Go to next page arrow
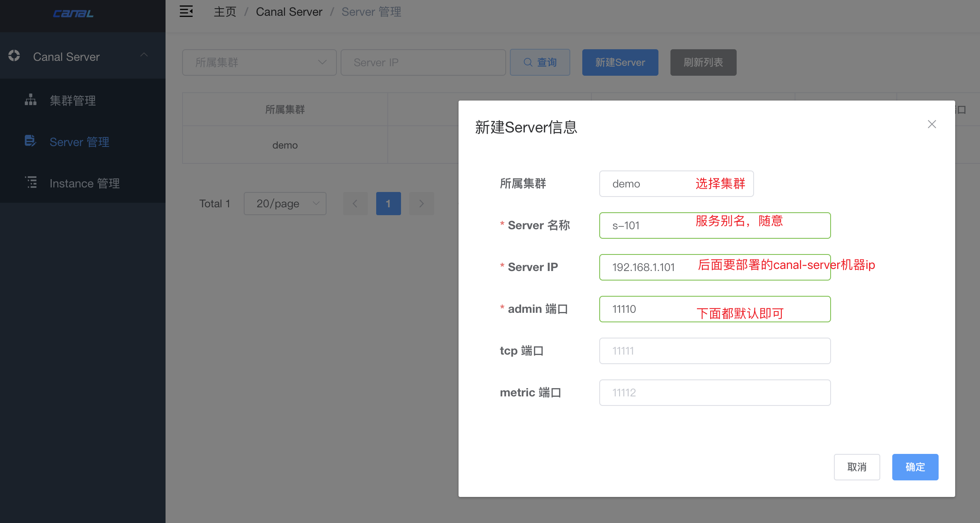The height and width of the screenshot is (523, 980). click(421, 204)
